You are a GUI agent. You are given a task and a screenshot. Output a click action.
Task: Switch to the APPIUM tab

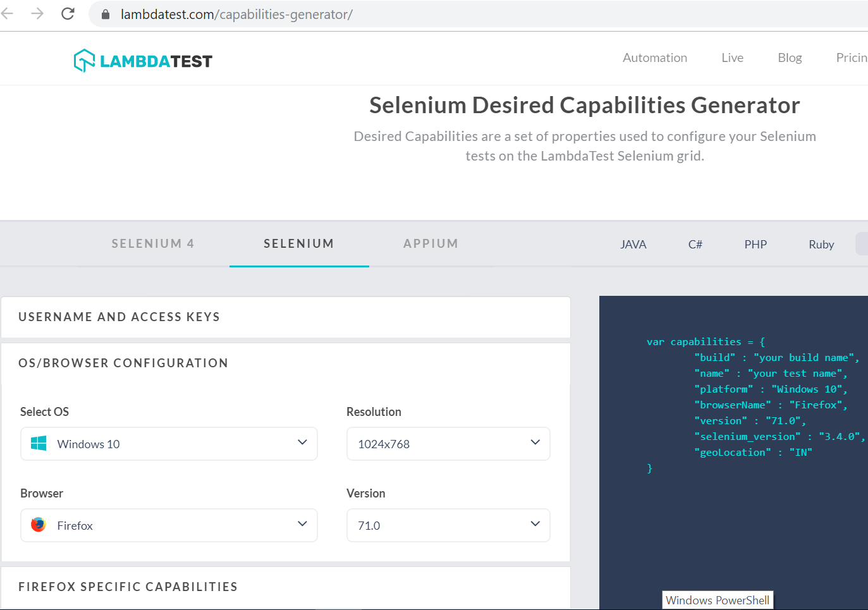[x=431, y=243]
